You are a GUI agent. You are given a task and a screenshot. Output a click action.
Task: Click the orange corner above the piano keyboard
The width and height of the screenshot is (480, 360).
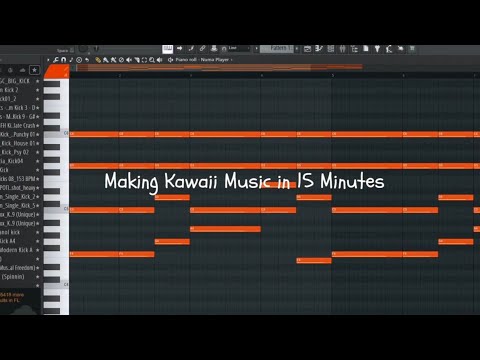[x=56, y=72]
